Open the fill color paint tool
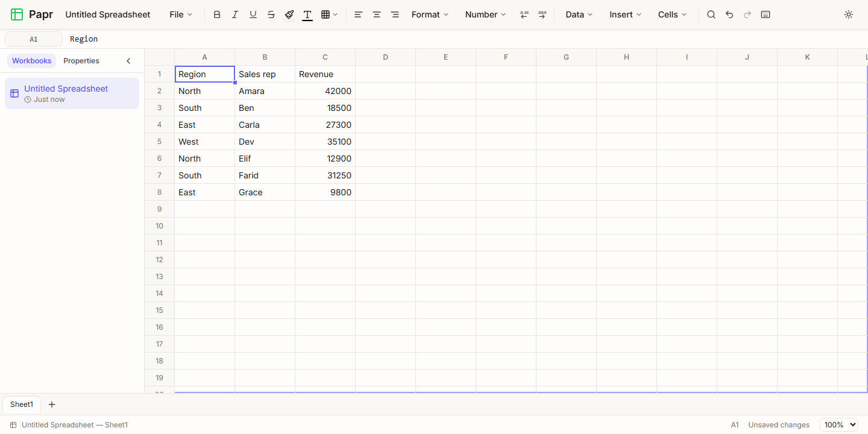Viewport: 868px width, 434px height. point(289,14)
